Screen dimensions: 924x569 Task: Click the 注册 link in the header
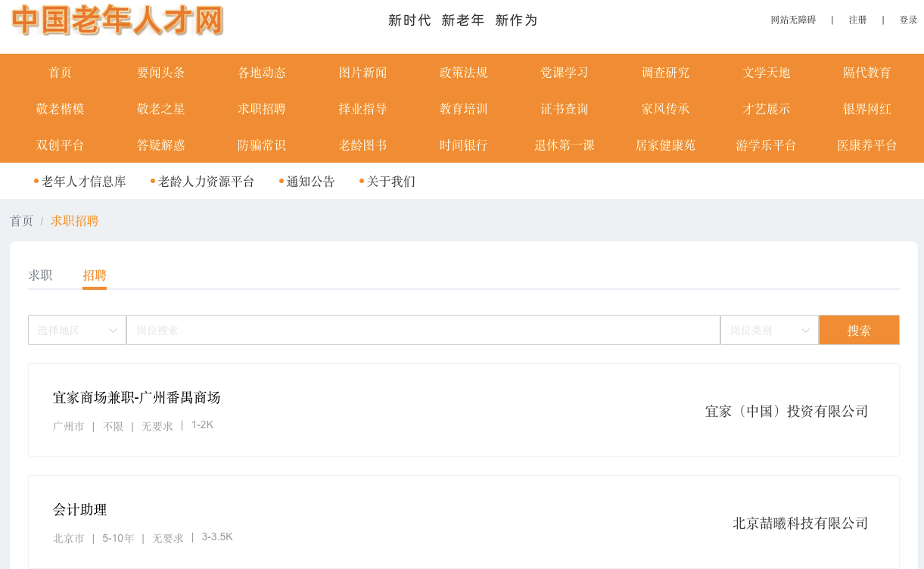coord(857,20)
